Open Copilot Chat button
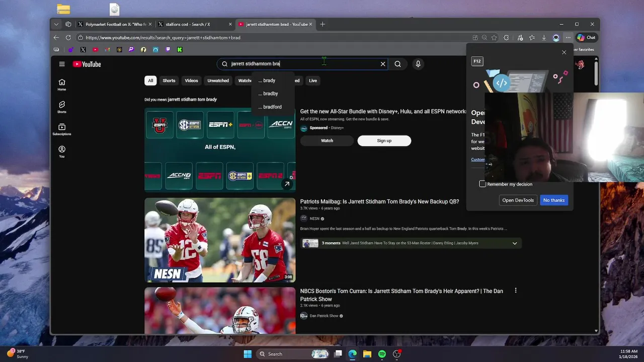644x362 pixels. tap(586, 37)
